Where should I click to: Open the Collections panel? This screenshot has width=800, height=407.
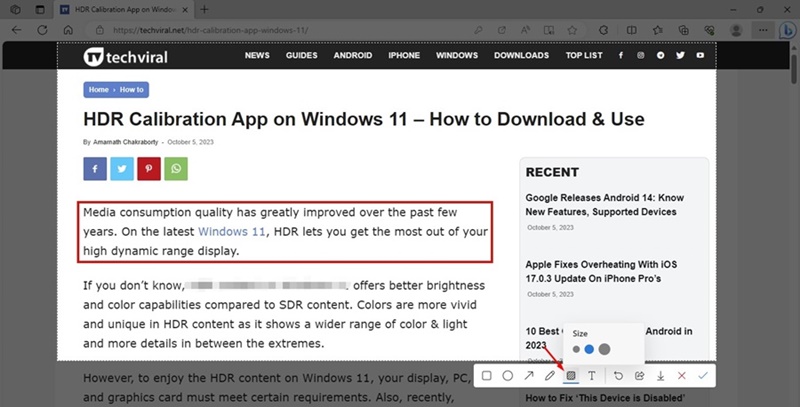tap(684, 30)
